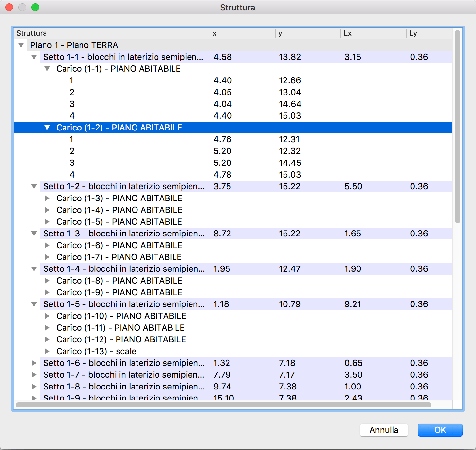Select Carico (1-2) - PIANO ABITABILE

click(233, 128)
